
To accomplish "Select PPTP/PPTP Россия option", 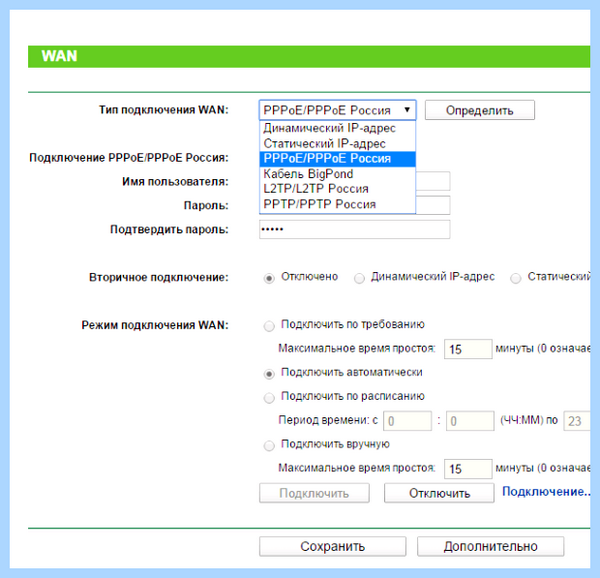I will coord(337,204).
